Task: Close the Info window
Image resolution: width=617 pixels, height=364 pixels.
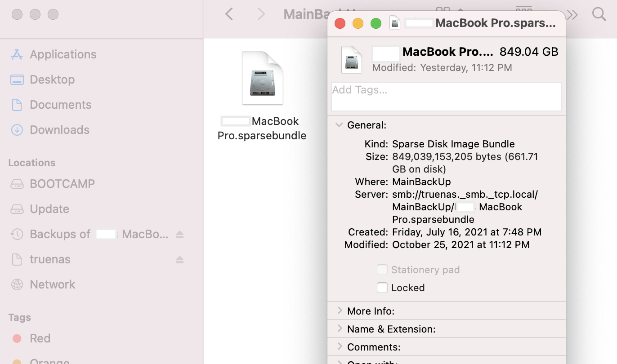Action: click(x=340, y=23)
